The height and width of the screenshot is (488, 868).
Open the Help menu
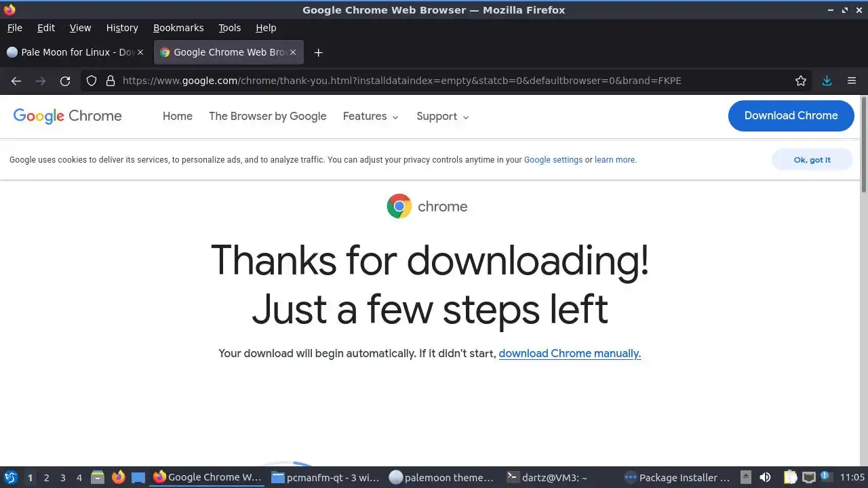[266, 28]
